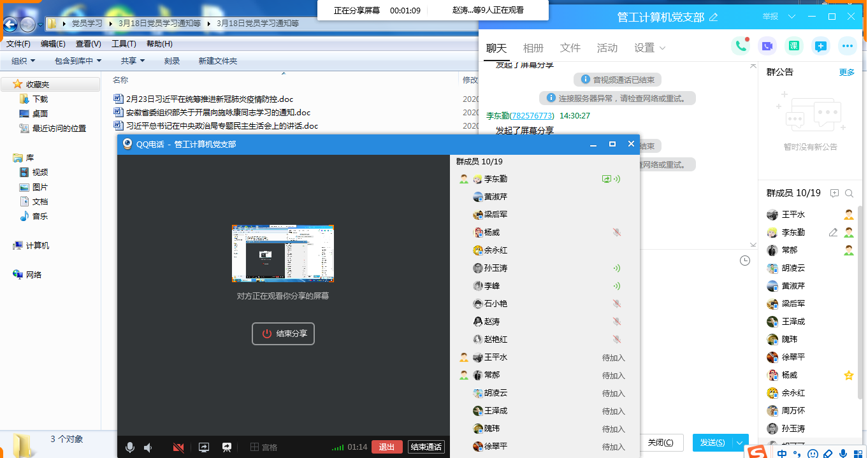The image size is (868, 458).
Task: Click the star icon next to 杨威
Action: (x=849, y=375)
